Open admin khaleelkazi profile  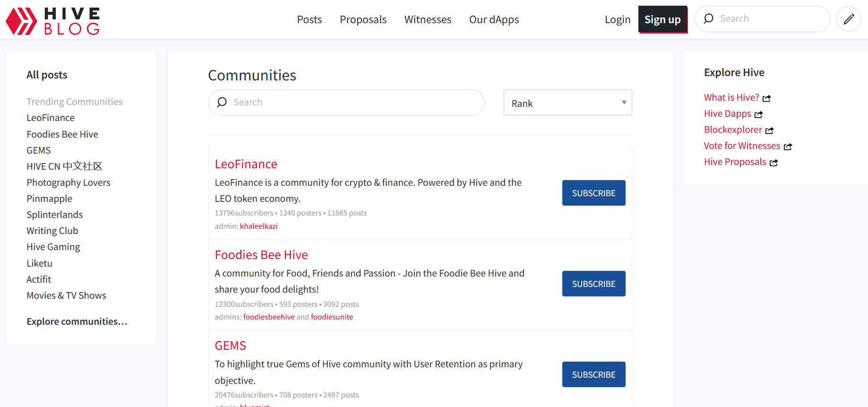coord(259,226)
